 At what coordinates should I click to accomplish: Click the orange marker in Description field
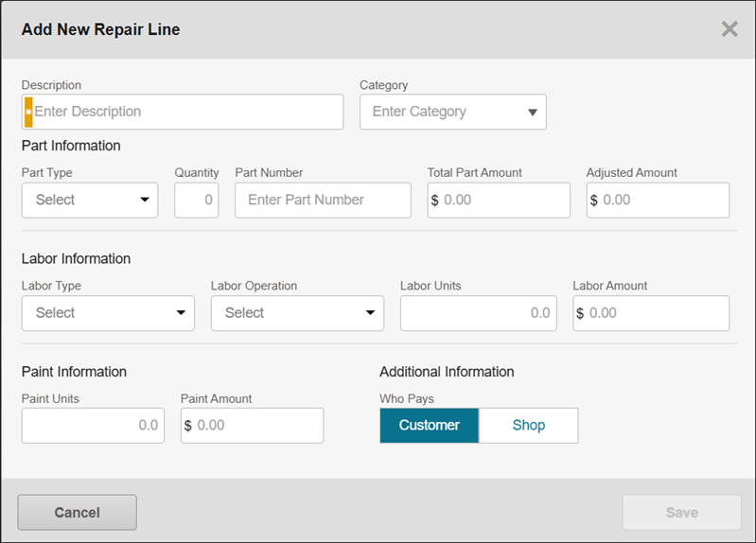28,112
